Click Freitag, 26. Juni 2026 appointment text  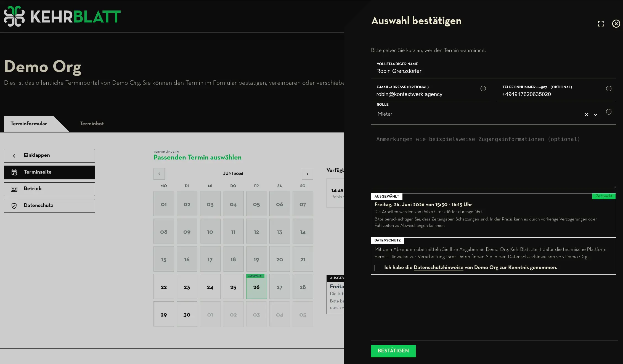(x=423, y=204)
